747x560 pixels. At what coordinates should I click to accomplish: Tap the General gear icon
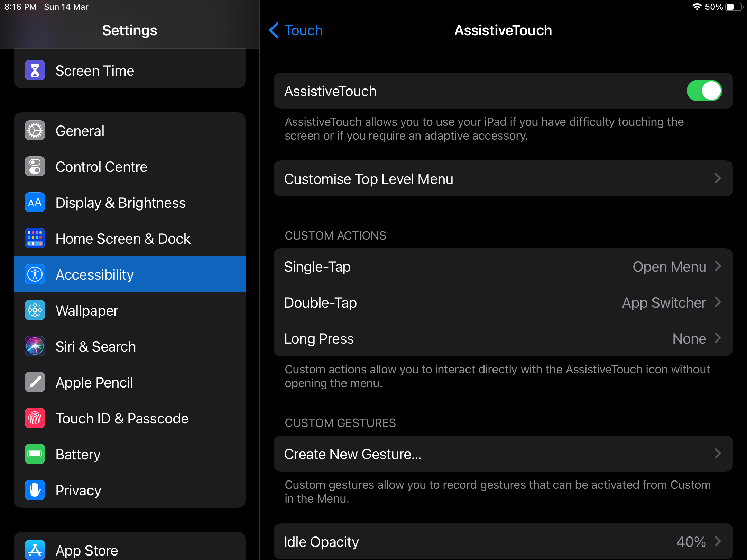coord(35,131)
